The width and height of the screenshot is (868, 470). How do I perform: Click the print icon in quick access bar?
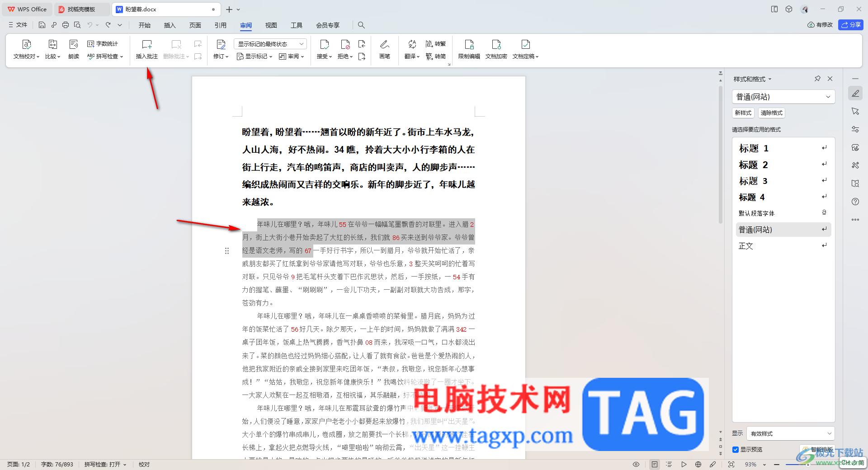click(66, 25)
